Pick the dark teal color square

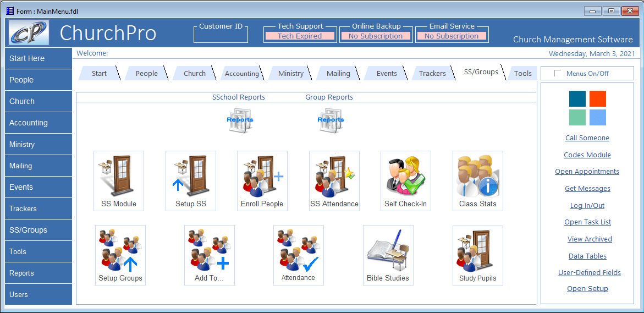(577, 98)
